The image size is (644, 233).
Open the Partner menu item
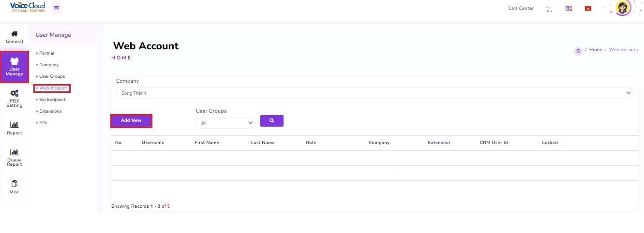click(46, 53)
